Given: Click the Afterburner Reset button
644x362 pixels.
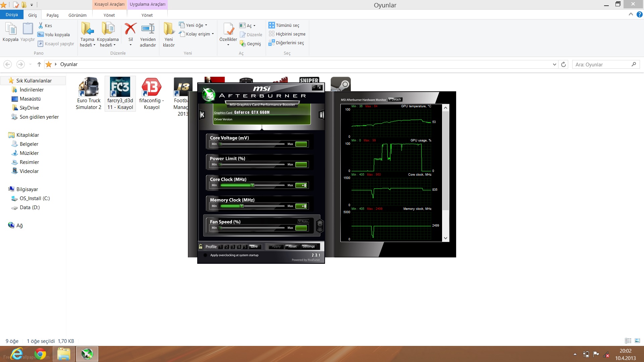Looking at the screenshot, I should 292,246.
